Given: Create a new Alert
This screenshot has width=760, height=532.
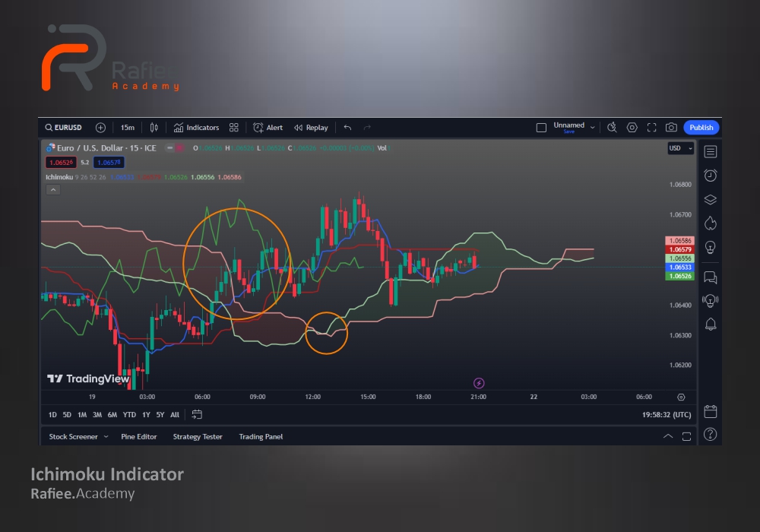Looking at the screenshot, I should coord(268,128).
